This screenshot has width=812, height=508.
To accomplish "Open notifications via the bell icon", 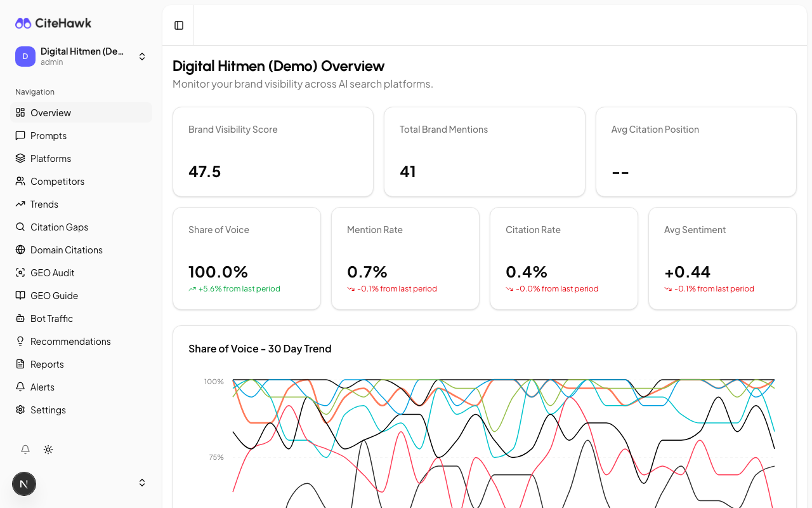I will pos(25,449).
